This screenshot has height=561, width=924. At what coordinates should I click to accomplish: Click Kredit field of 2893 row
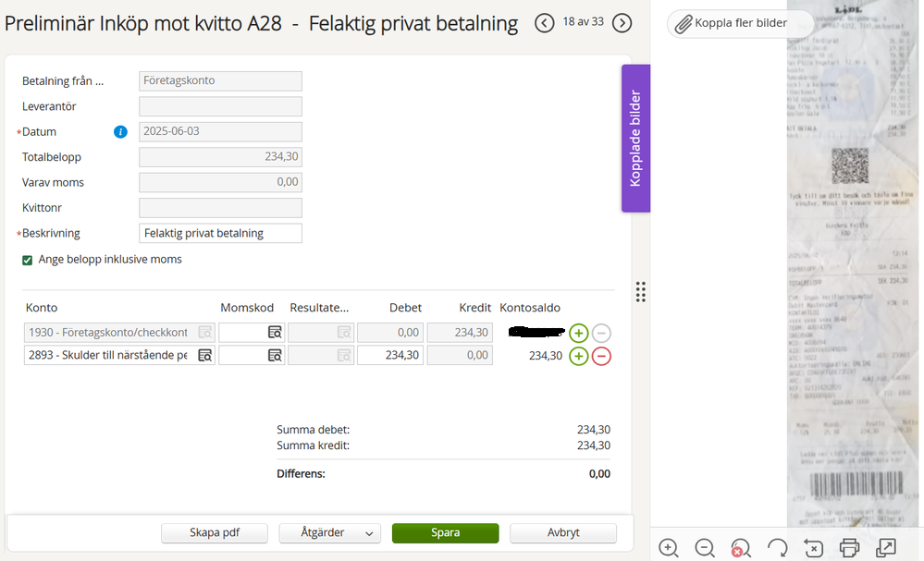pyautogui.click(x=460, y=356)
